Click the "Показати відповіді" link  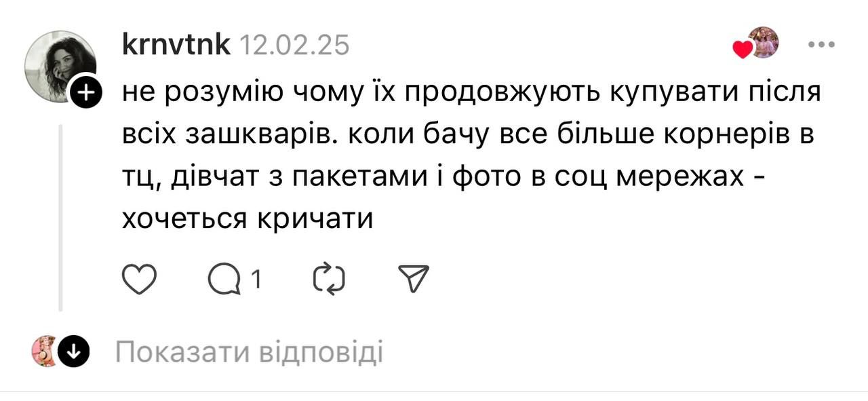click(x=249, y=352)
